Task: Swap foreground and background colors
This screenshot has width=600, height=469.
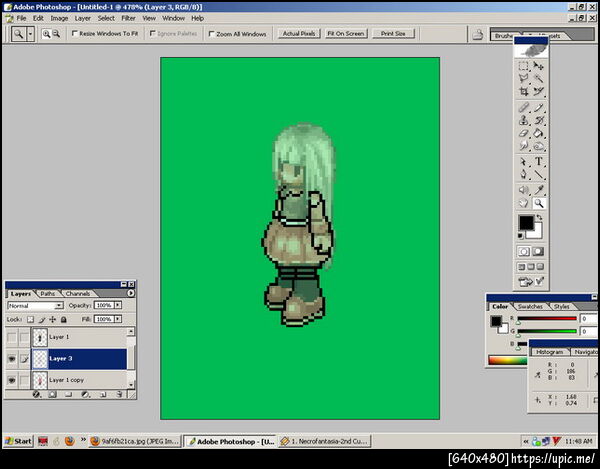Action: (x=540, y=217)
